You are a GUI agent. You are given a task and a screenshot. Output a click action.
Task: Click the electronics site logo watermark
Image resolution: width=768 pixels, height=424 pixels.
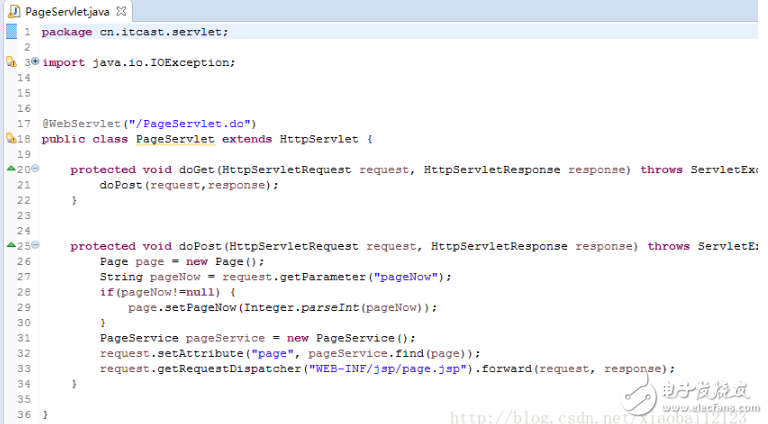click(710, 399)
